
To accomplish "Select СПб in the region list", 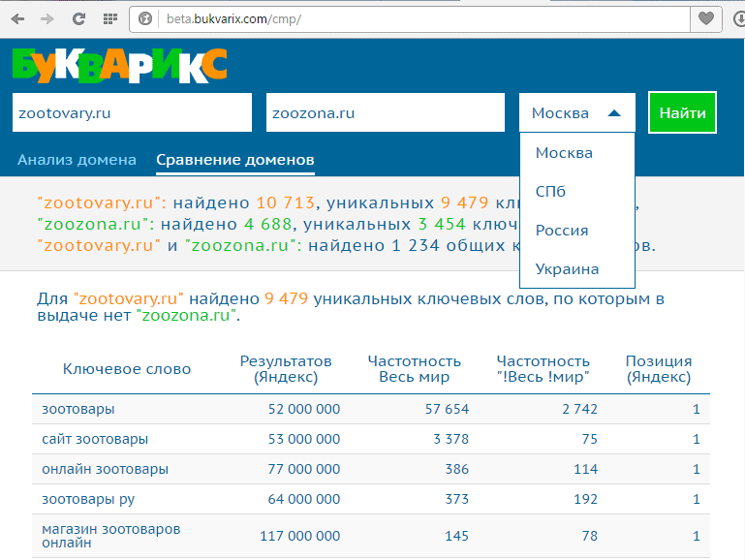I will (x=550, y=192).
